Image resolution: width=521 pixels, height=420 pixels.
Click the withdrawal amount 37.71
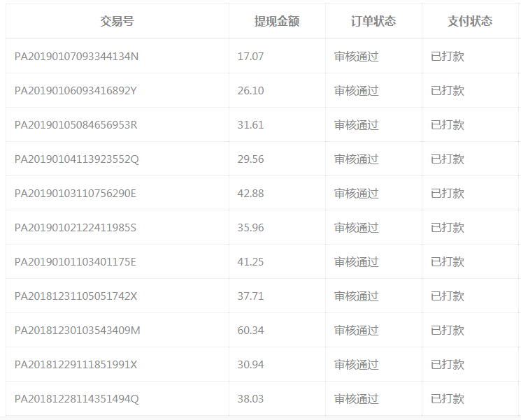[x=250, y=296]
